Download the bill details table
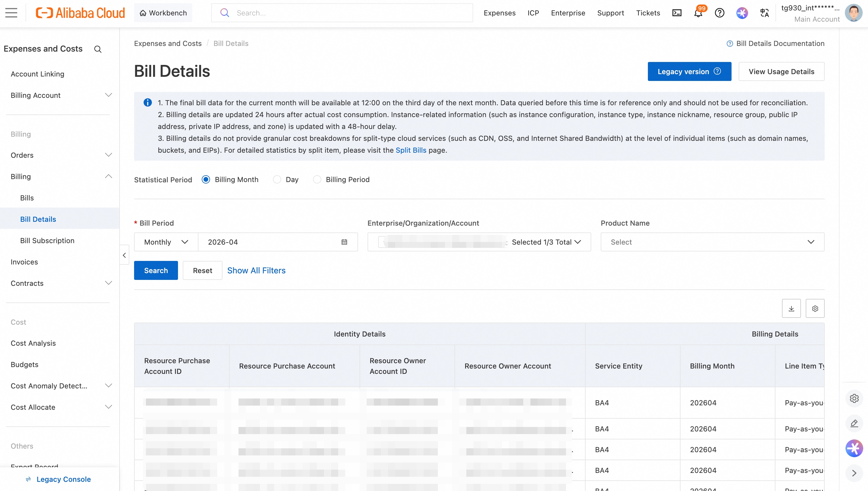The height and width of the screenshot is (491, 868). [x=791, y=308]
